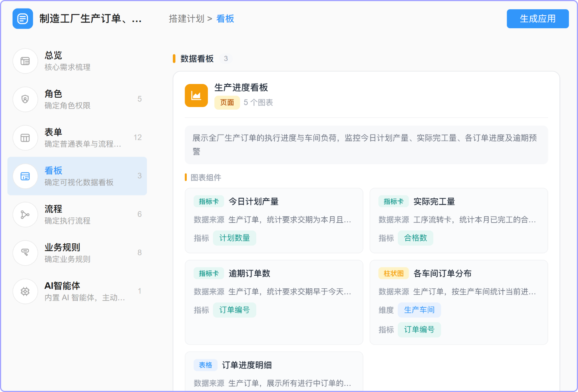Open the 总览 section
Screen dimensions: 578x392
coord(77,61)
